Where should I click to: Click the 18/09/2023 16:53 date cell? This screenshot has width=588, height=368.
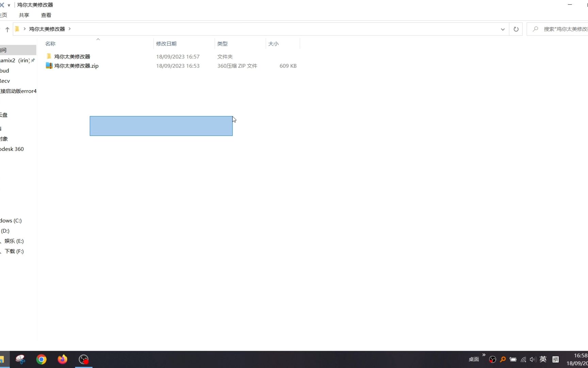pos(178,66)
